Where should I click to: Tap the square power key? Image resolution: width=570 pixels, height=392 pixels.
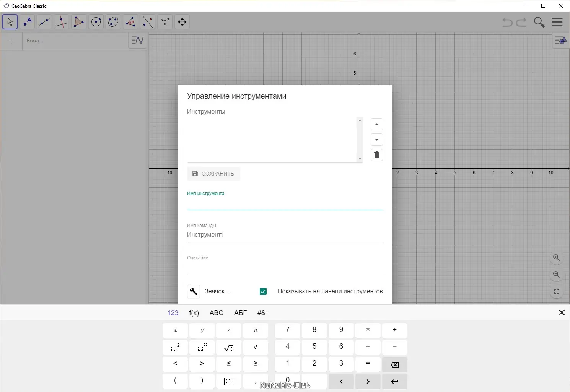click(175, 347)
